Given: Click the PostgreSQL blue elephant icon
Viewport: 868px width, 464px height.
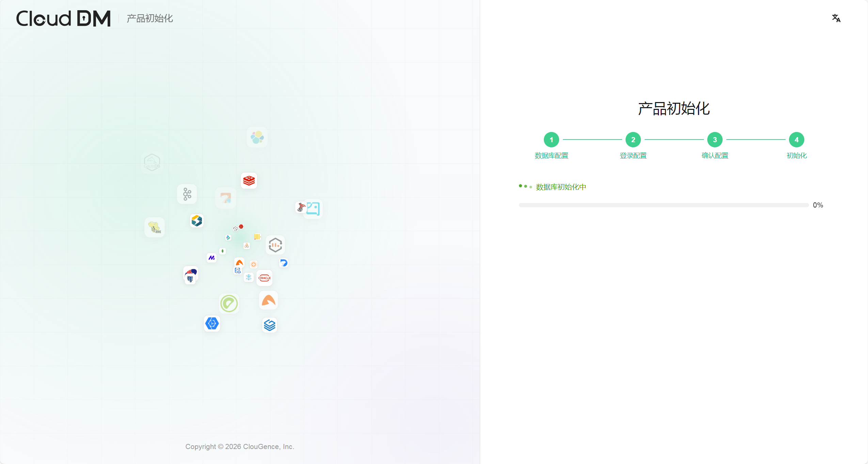Looking at the screenshot, I should (190, 279).
